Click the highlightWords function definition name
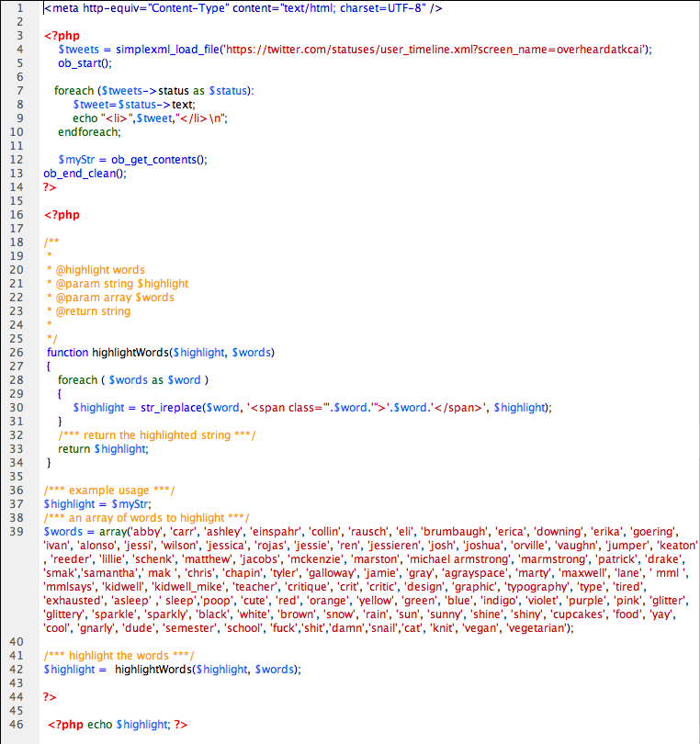This screenshot has height=744, width=700. point(130,353)
